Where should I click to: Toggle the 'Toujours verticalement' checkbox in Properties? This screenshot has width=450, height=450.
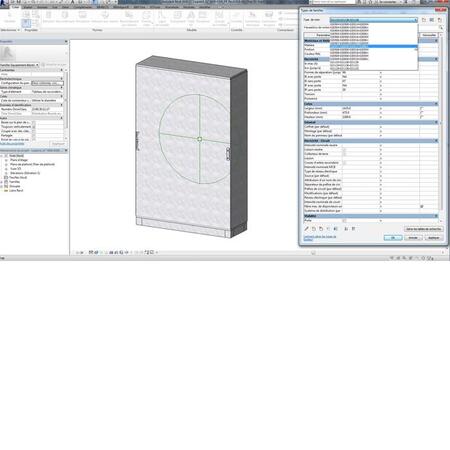33,127
